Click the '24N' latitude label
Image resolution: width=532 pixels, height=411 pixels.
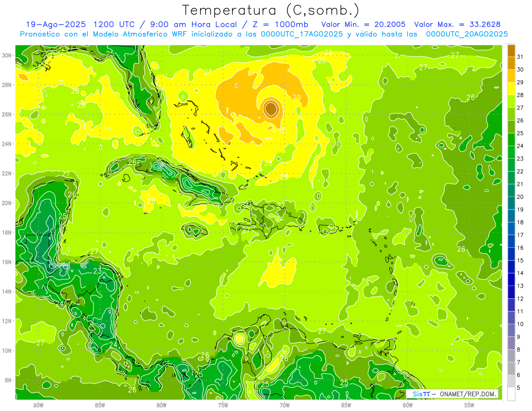pyautogui.click(x=8, y=144)
